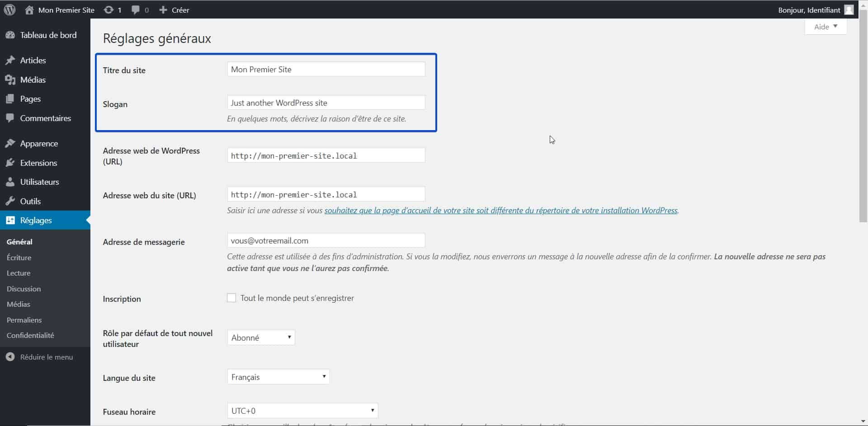Collapse sidebar with Réduire le menu arrow

click(10, 357)
